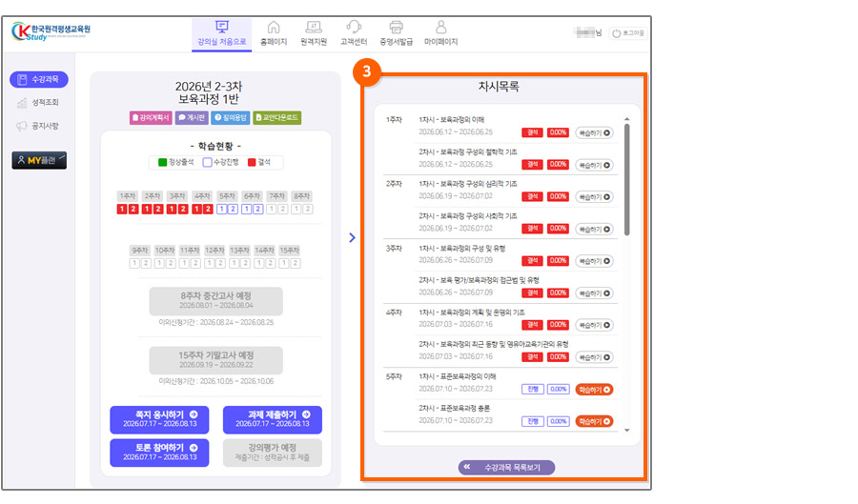Click the blue chevron between the panels
This screenshot has width=858, height=504.
pyautogui.click(x=352, y=238)
